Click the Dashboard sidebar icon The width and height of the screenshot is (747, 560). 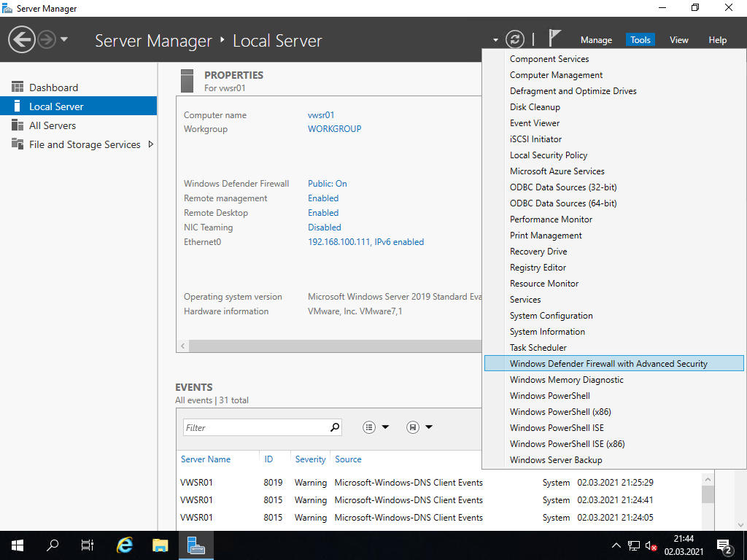[18, 87]
